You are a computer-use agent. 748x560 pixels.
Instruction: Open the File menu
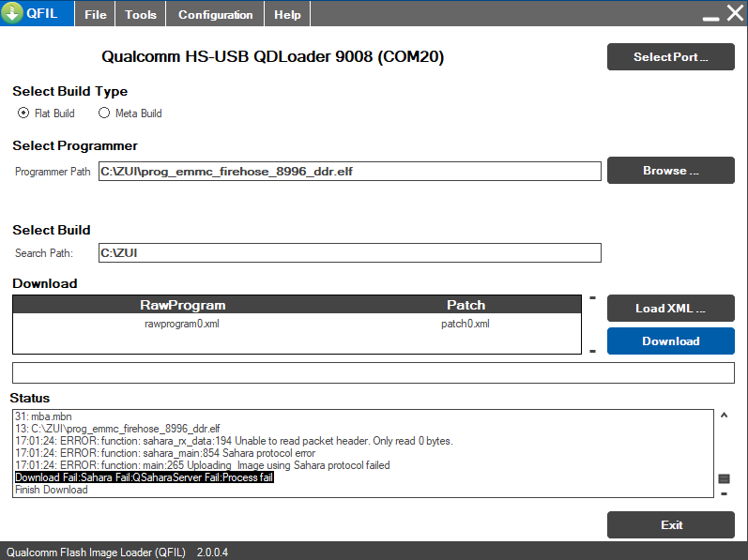(x=96, y=14)
